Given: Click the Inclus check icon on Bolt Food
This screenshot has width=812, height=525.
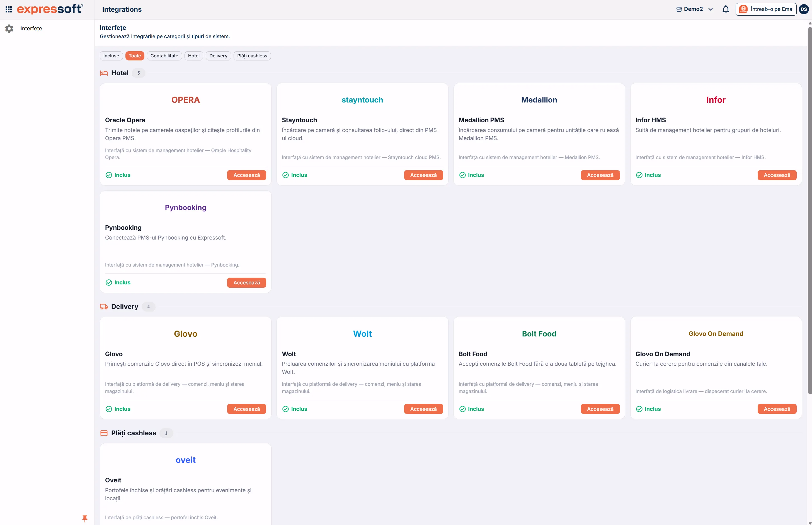Looking at the screenshot, I should [x=462, y=409].
